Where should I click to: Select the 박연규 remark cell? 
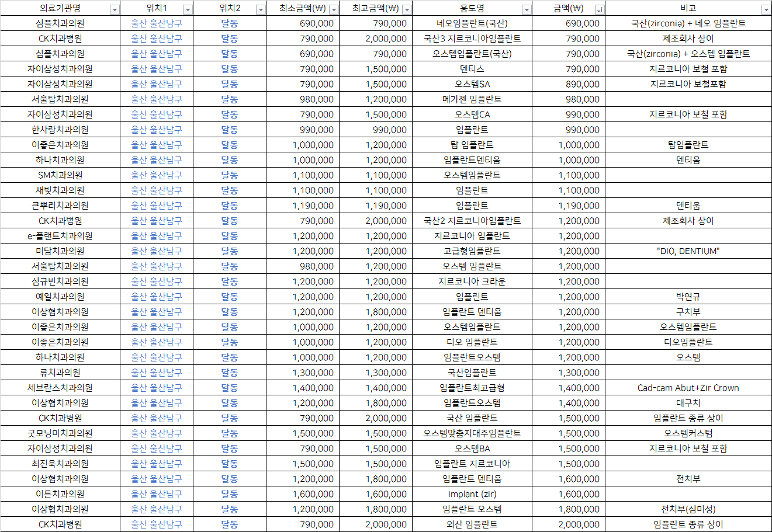(688, 297)
